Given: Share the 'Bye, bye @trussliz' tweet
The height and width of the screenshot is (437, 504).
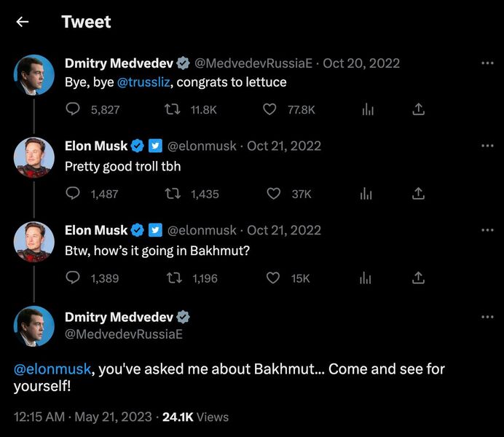Looking at the screenshot, I should (x=418, y=109).
